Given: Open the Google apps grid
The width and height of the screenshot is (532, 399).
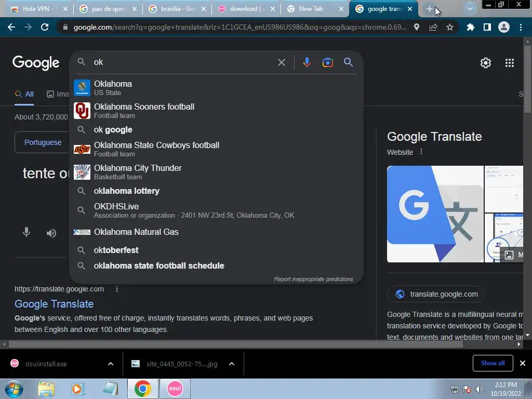Looking at the screenshot, I should [510, 63].
